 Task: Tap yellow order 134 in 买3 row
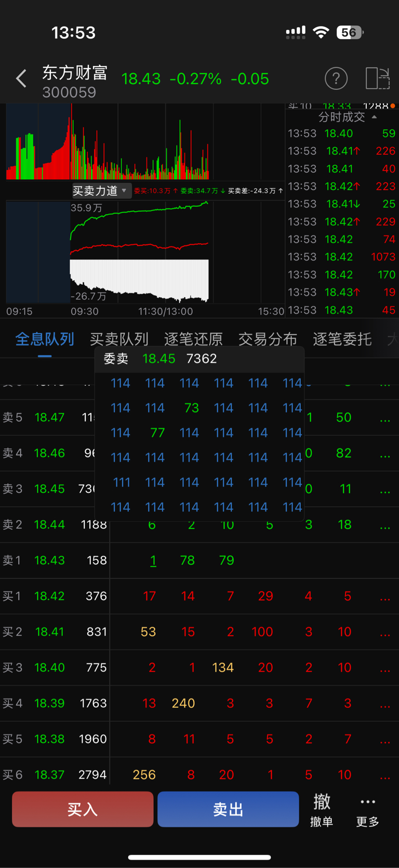(x=223, y=667)
